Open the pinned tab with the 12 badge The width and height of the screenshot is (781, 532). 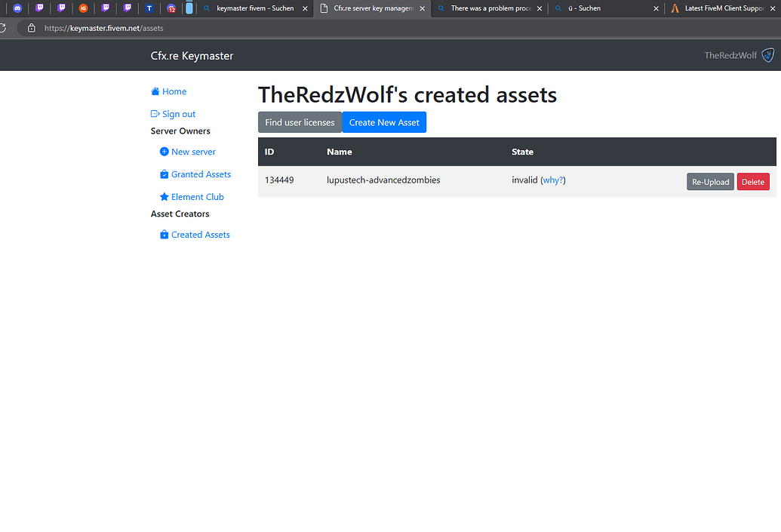(x=171, y=8)
